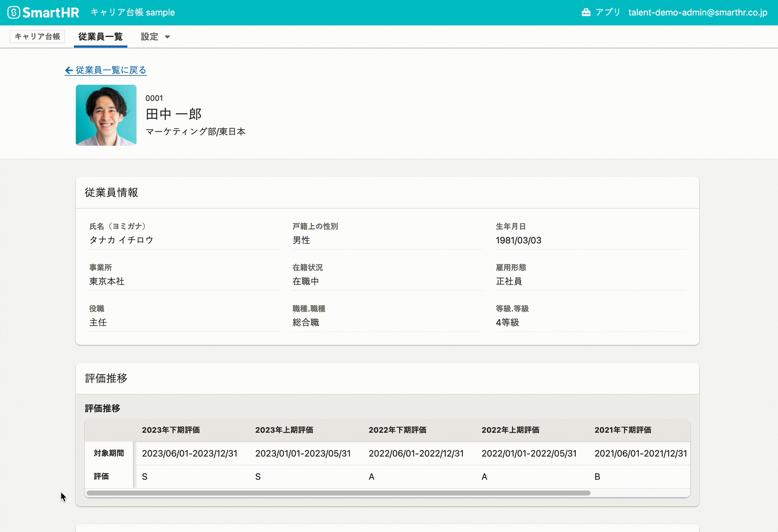
Task: Click the 生年月日 value 1981/03/03
Action: tap(518, 240)
